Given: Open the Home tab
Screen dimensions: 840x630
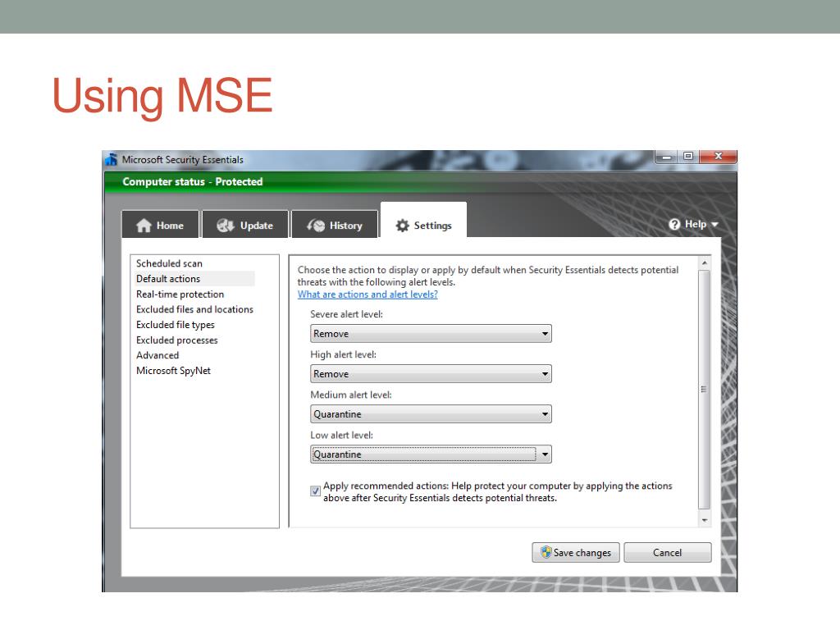Looking at the screenshot, I should pyautogui.click(x=159, y=226).
